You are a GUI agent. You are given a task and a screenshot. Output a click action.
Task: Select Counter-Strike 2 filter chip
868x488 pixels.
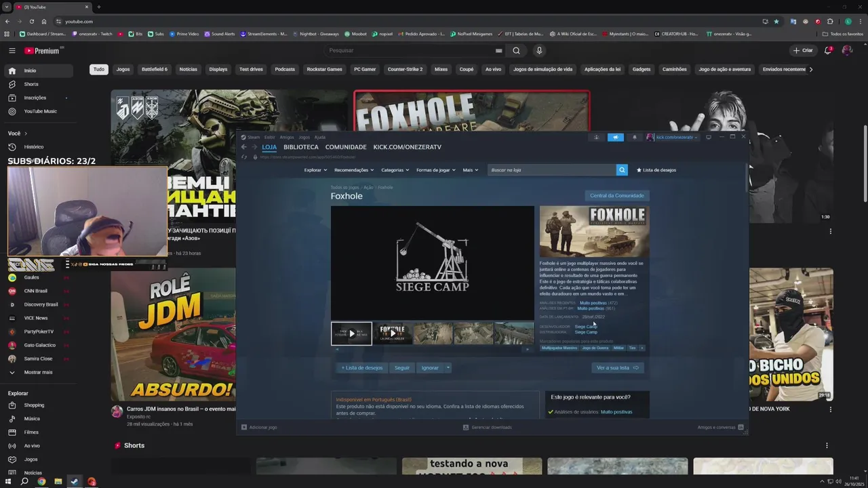405,69
